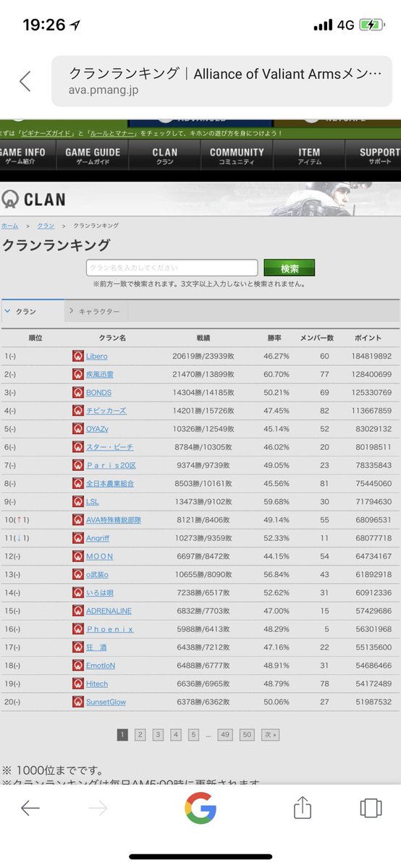Screen dimensions: 401x868
Task: Click the clan emblem next to LSL
Action: pos(78,501)
